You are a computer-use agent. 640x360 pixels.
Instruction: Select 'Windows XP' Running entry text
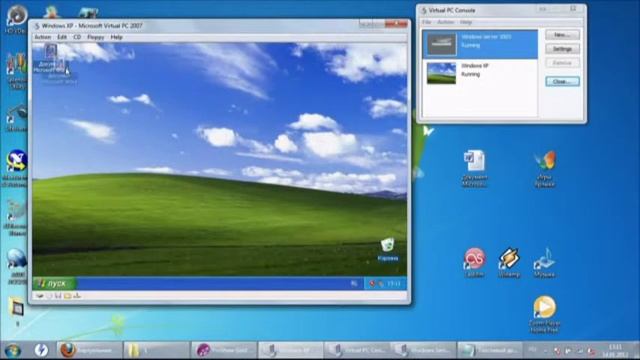click(x=475, y=70)
